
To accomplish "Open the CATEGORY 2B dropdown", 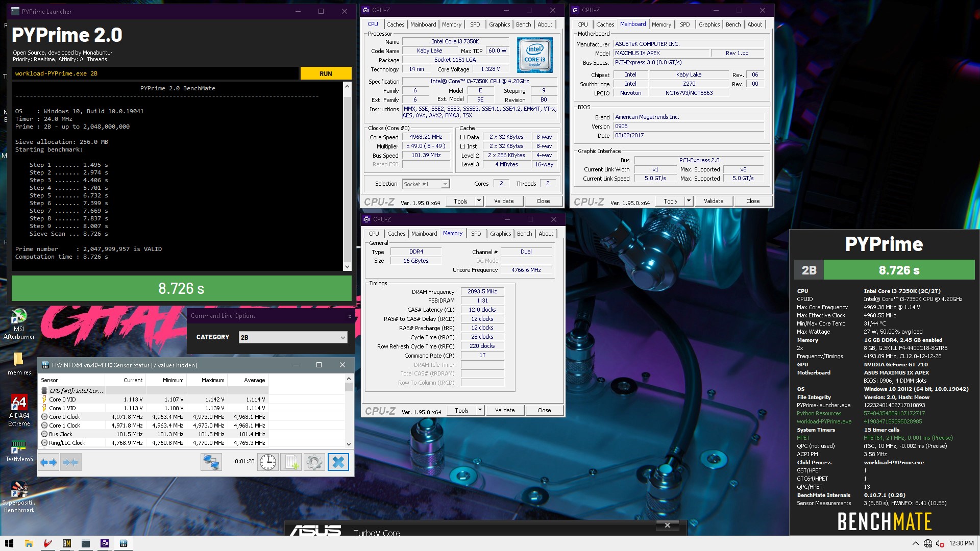I will pos(293,337).
